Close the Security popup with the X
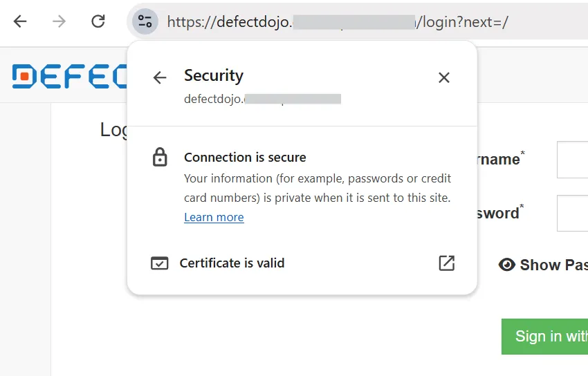Viewport: 588px width, 376px height. (x=444, y=77)
